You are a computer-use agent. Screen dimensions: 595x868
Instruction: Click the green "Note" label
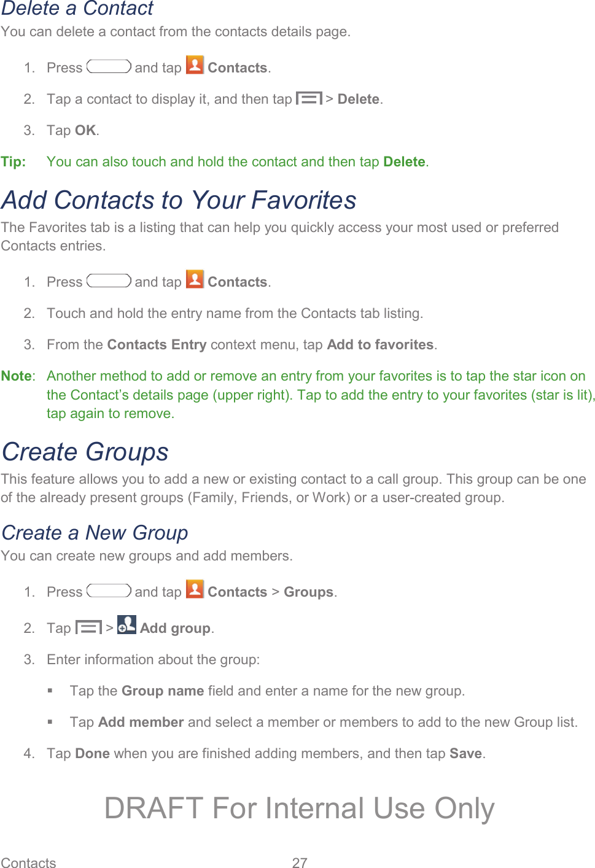tap(17, 376)
